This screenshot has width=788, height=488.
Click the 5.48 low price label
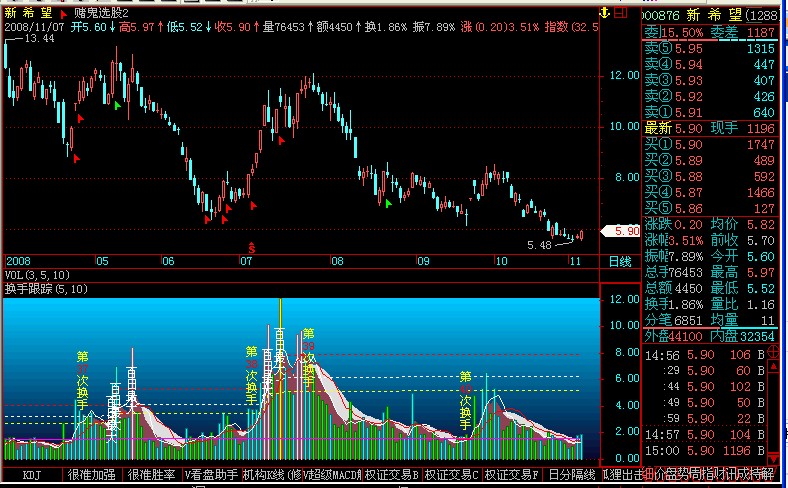(539, 245)
